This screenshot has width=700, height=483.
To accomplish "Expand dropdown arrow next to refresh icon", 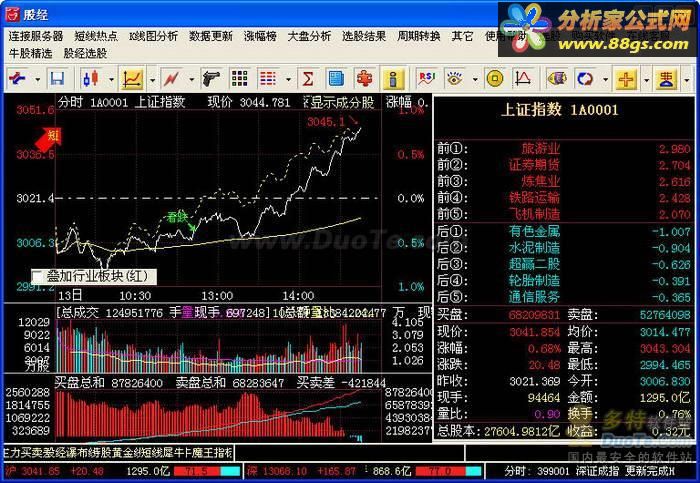I will [x=605, y=80].
